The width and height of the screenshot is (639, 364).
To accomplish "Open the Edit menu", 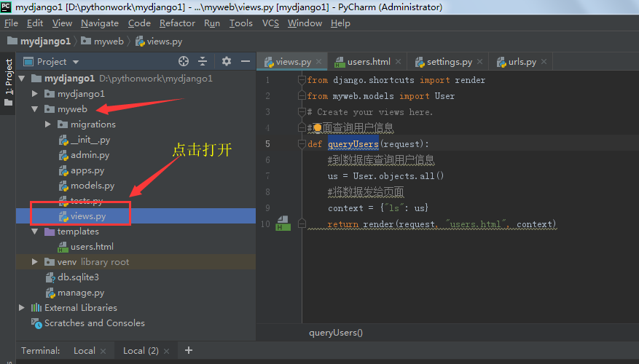I will (x=35, y=23).
